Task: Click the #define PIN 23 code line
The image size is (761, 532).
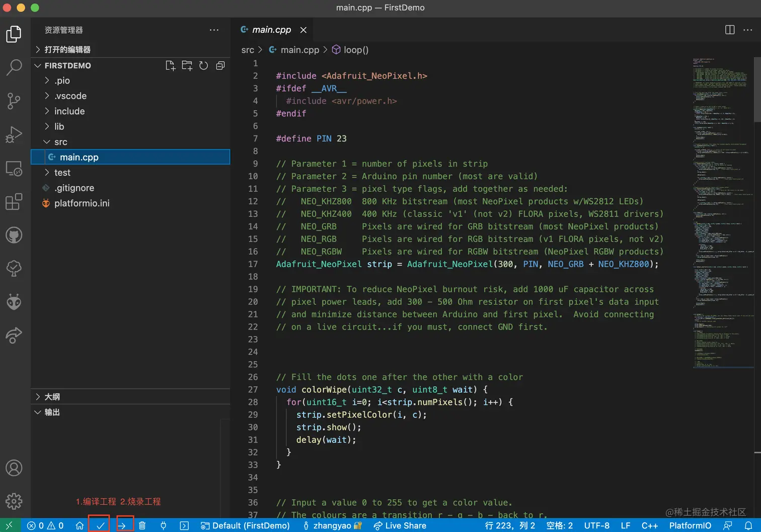Action: [x=311, y=138]
